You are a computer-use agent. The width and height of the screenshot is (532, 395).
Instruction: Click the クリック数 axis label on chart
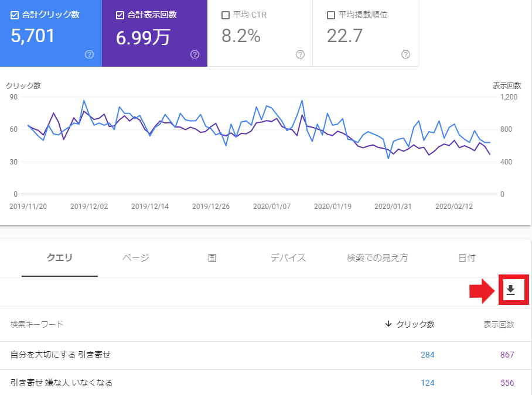click(x=23, y=85)
